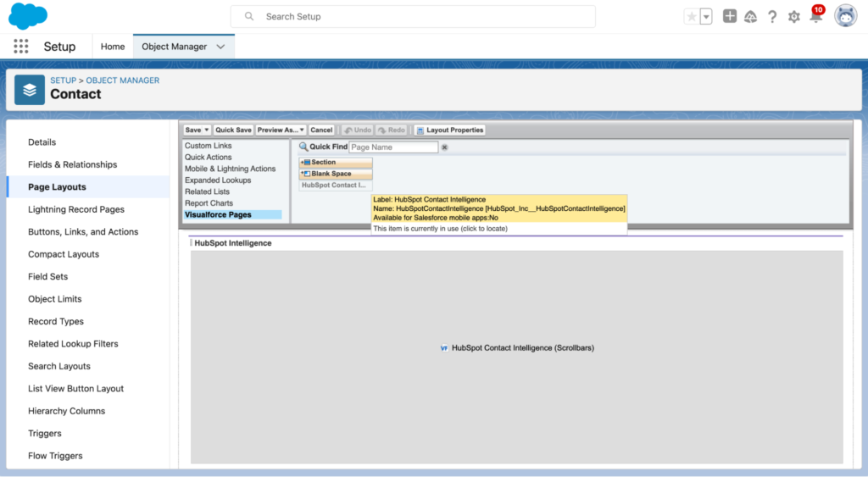868x477 pixels.
Task: Follow the OBJECT MANAGER breadcrumb link
Action: click(122, 80)
